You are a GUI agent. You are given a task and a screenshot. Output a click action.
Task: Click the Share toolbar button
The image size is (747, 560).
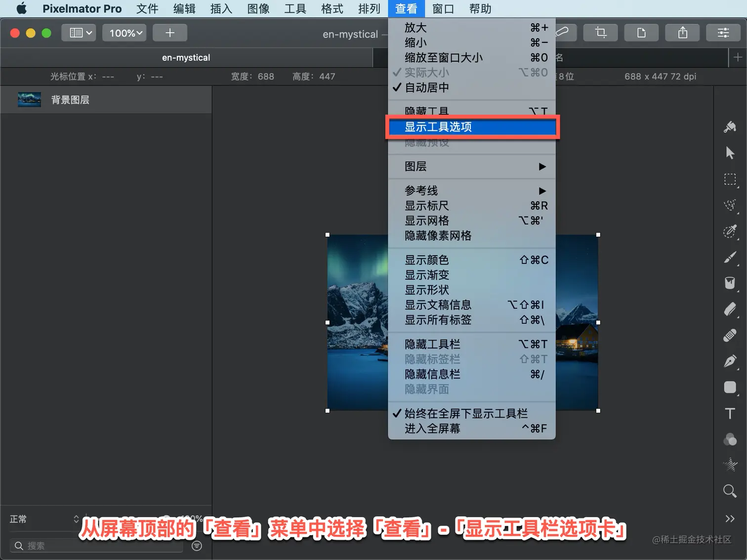[x=682, y=33]
